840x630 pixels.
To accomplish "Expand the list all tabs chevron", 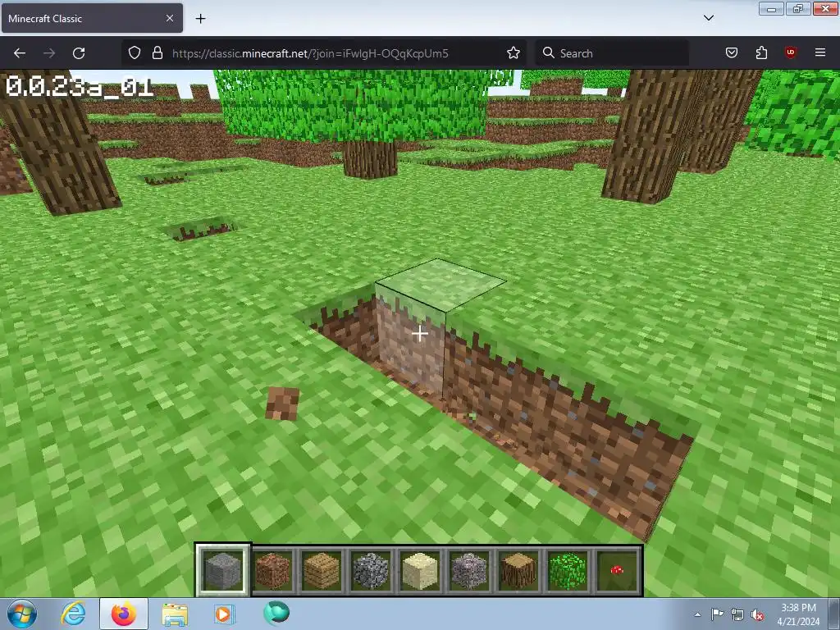I will [708, 18].
